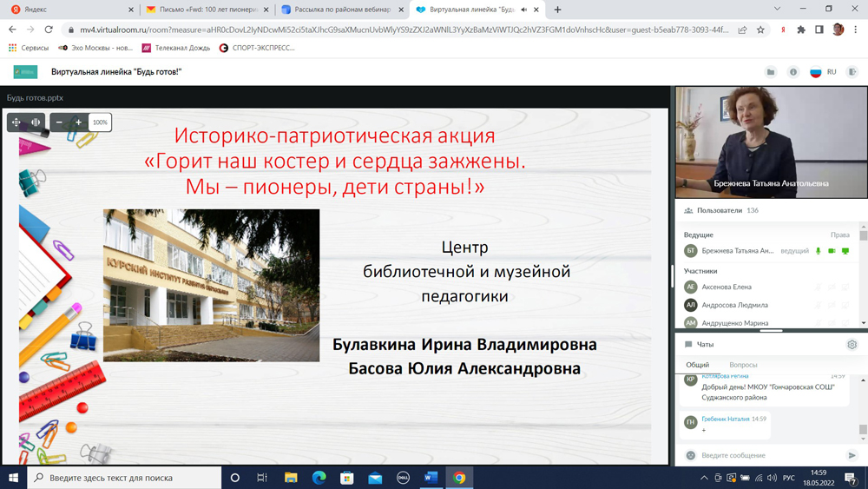
Task: Click the handle between users and chat panels
Action: click(771, 331)
